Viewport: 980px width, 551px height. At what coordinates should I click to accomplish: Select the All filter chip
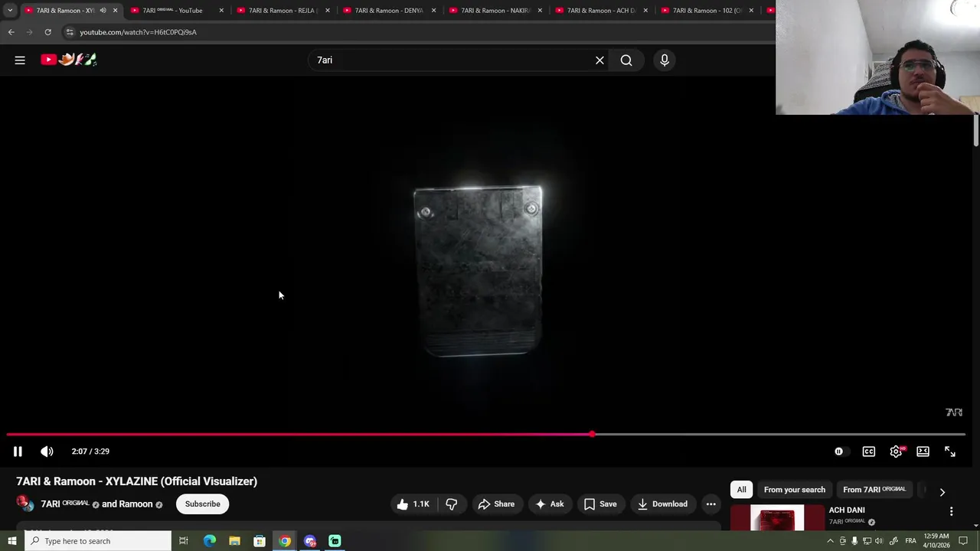tap(741, 490)
